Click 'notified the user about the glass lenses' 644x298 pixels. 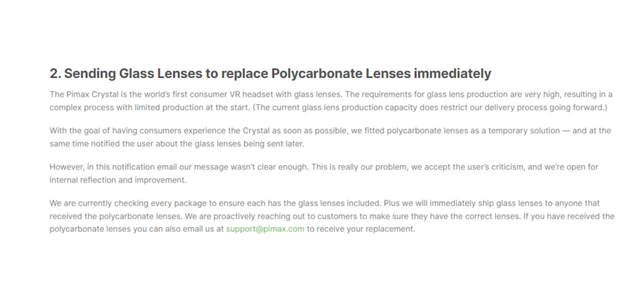(x=169, y=143)
